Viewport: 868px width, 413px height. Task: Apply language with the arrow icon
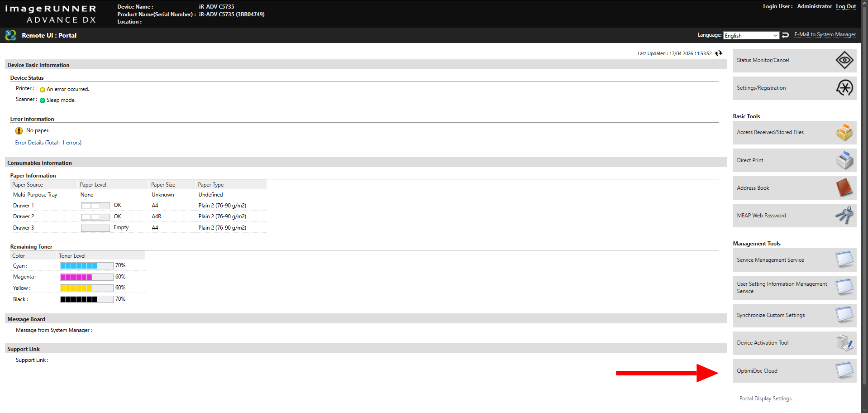(x=786, y=35)
